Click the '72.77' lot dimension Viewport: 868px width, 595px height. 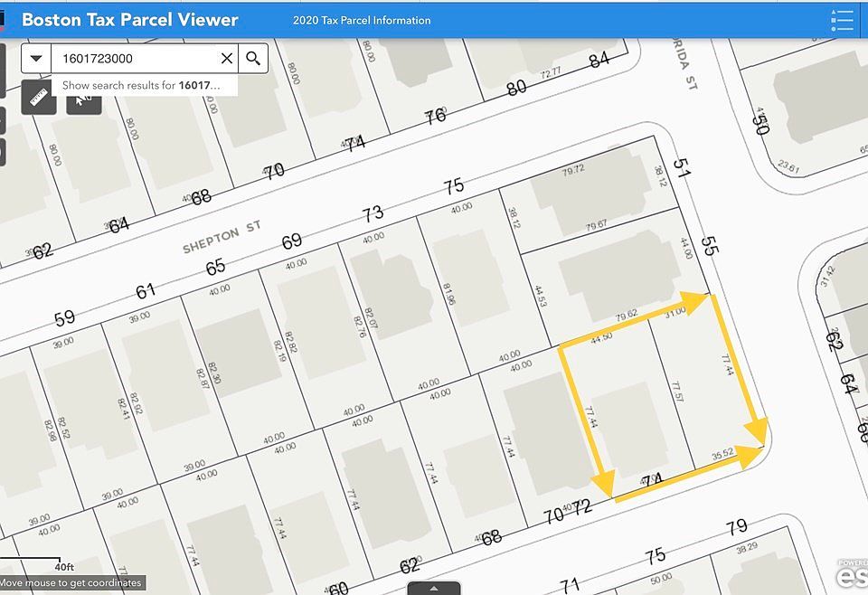(x=551, y=72)
